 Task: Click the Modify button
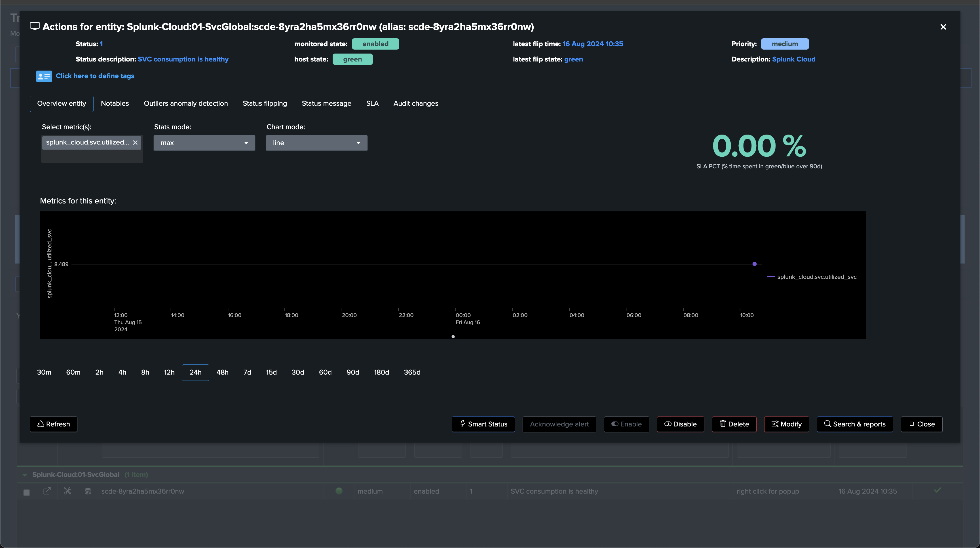tap(787, 424)
